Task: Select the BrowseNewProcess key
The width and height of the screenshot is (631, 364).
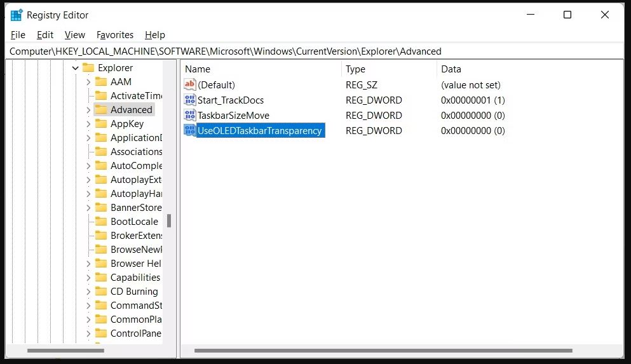Action: (x=136, y=250)
